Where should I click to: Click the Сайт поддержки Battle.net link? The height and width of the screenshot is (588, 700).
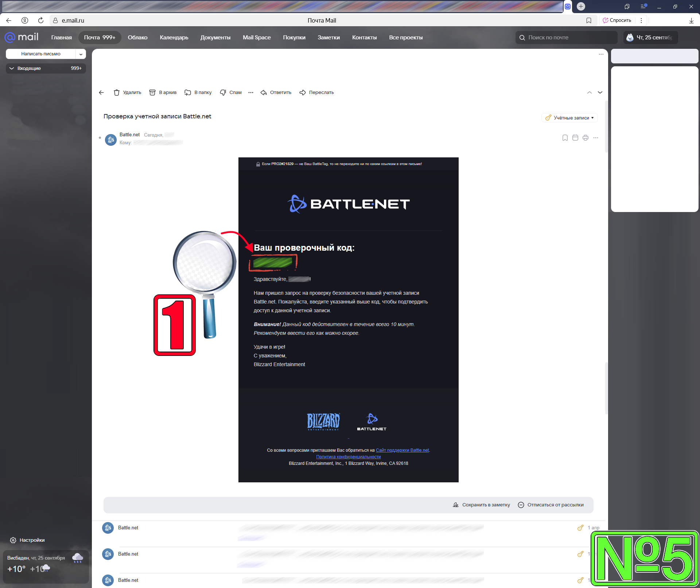[x=402, y=450]
